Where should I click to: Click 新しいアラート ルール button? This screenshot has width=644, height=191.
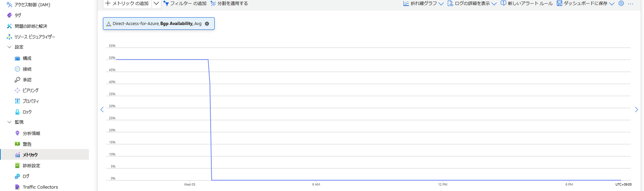pos(527,3)
